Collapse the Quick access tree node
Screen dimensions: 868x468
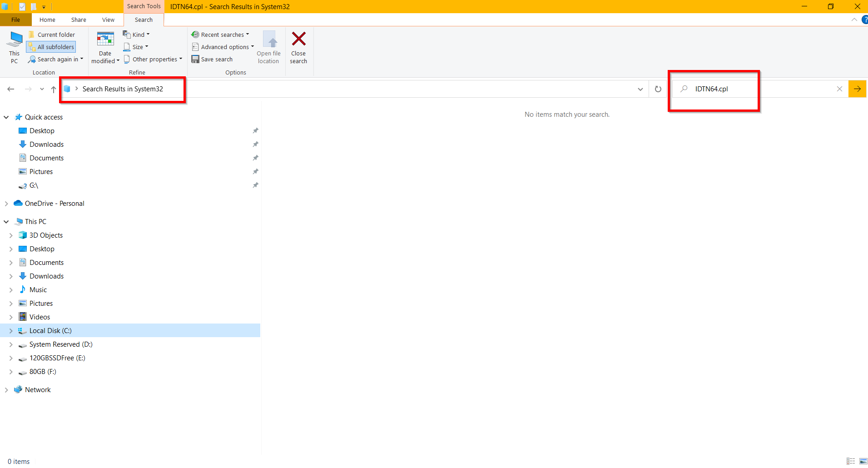point(6,117)
